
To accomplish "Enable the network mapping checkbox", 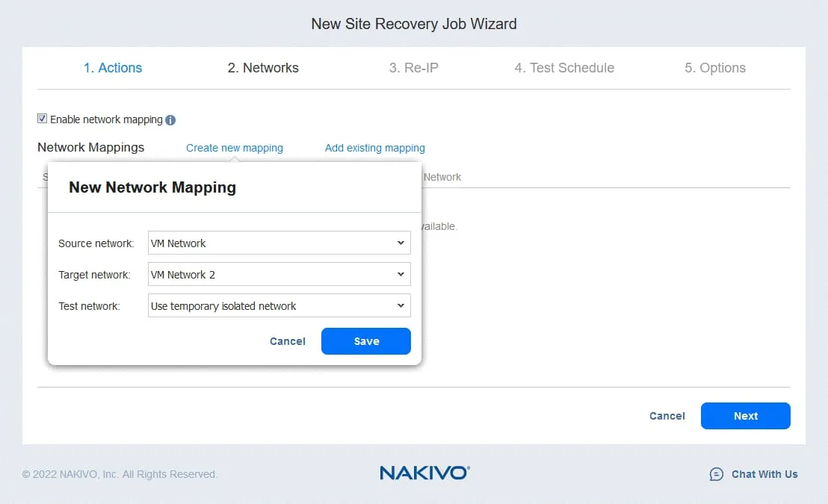I will (x=43, y=119).
